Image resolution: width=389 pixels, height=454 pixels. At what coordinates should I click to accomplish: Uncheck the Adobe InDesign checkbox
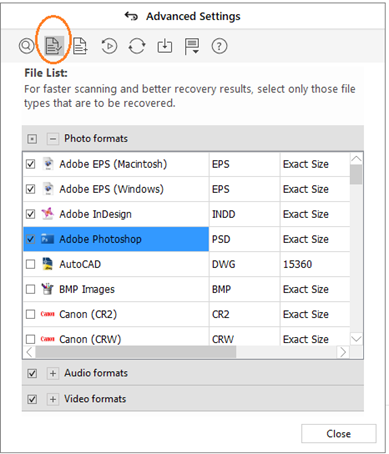[31, 214]
